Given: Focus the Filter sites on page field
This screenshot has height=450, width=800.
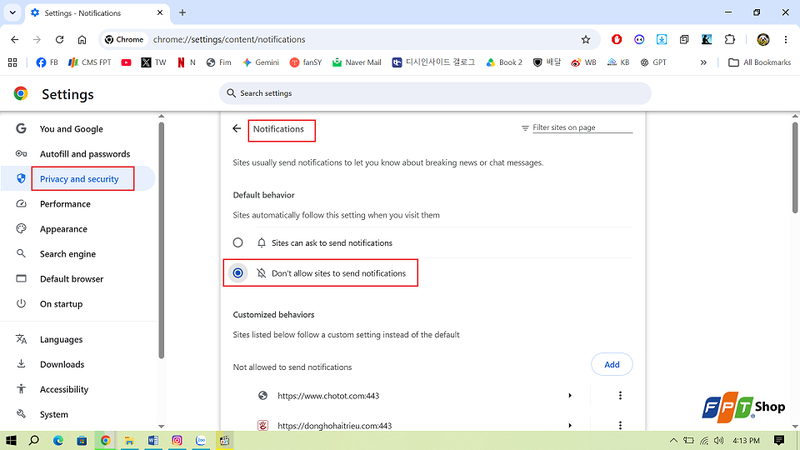Looking at the screenshot, I should 582,128.
